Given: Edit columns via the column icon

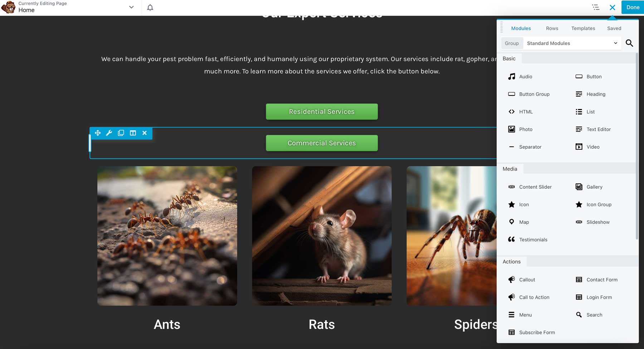Looking at the screenshot, I should click(x=133, y=133).
